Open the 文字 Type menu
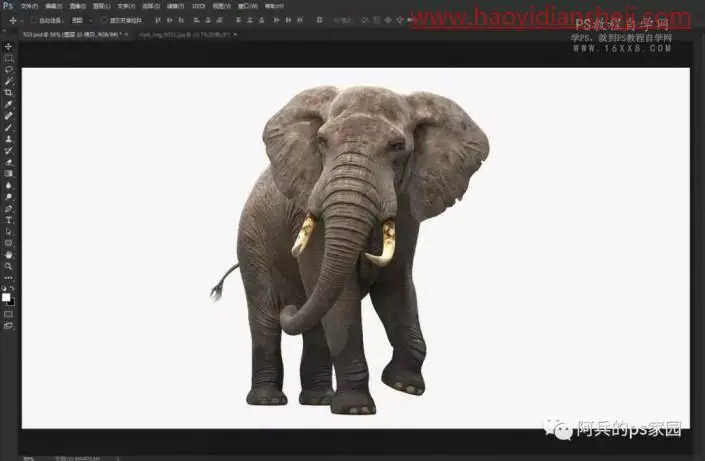 click(126, 6)
